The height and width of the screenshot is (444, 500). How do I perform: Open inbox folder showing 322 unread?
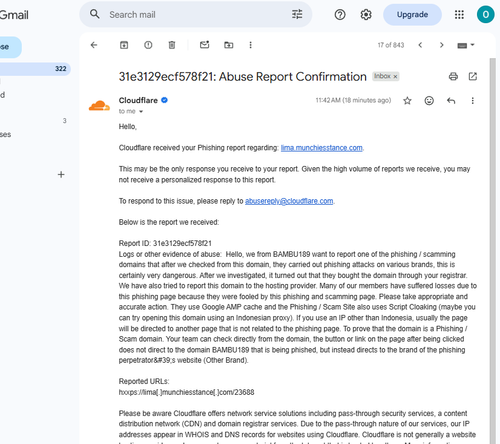point(35,69)
